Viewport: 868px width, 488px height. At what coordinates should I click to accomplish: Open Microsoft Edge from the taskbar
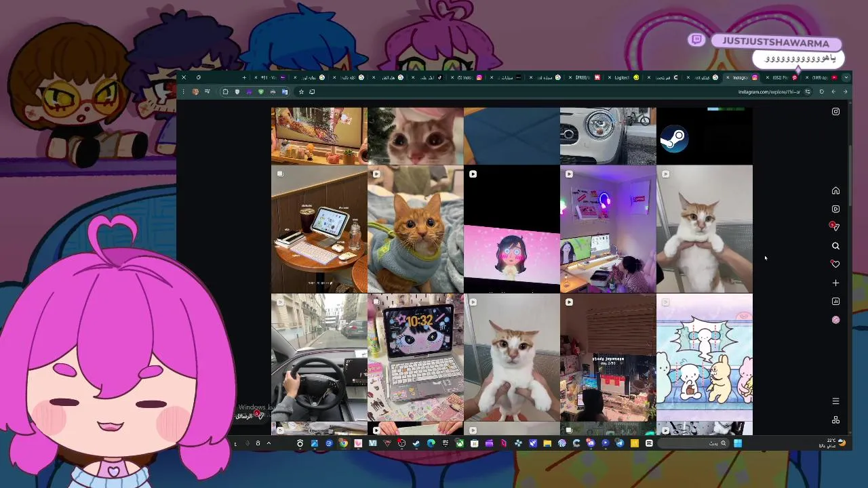click(x=431, y=443)
